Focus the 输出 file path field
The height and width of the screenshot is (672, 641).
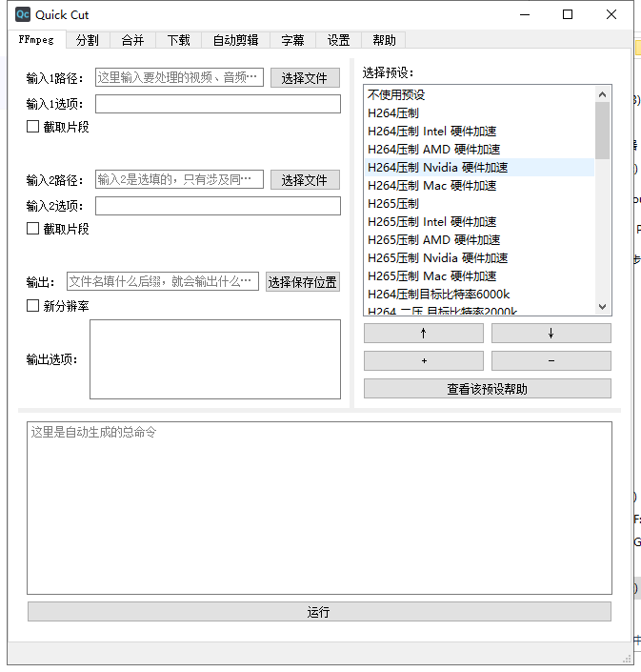163,281
